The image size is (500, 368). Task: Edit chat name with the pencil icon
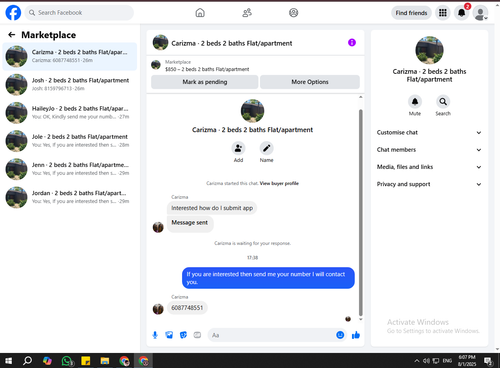click(266, 148)
